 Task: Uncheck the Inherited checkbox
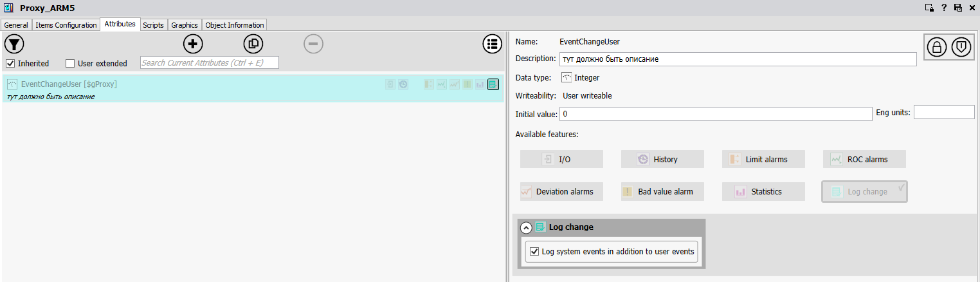point(10,63)
